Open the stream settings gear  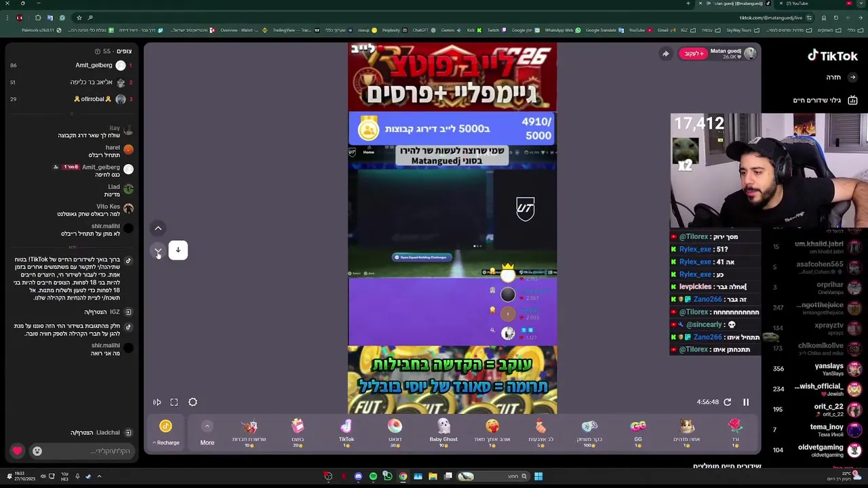193,402
